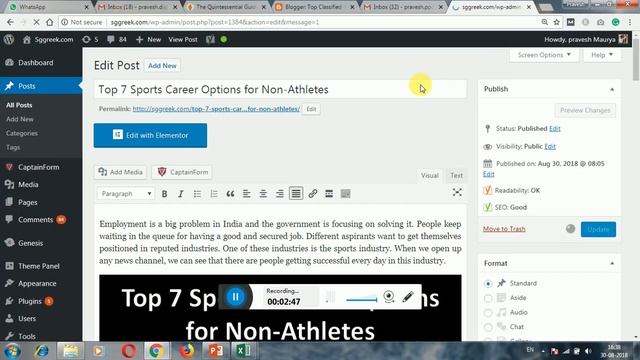The height and width of the screenshot is (360, 640).
Task: Open comments bubble showing 84
Action: pos(117,40)
